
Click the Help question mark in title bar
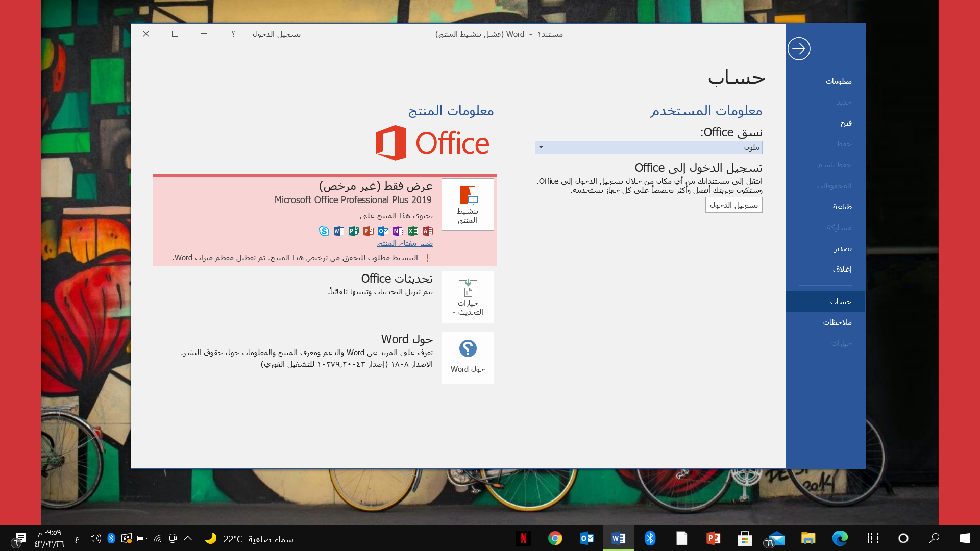pyautogui.click(x=233, y=34)
